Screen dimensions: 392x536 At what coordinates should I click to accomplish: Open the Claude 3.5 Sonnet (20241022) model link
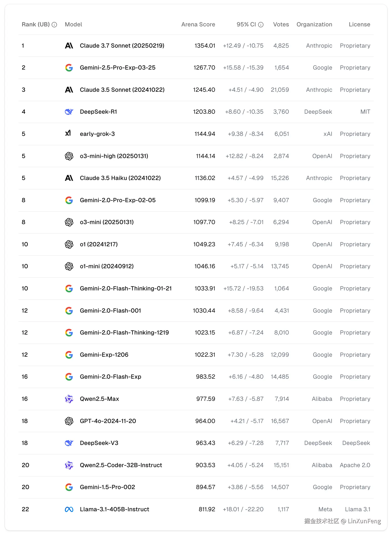click(122, 90)
